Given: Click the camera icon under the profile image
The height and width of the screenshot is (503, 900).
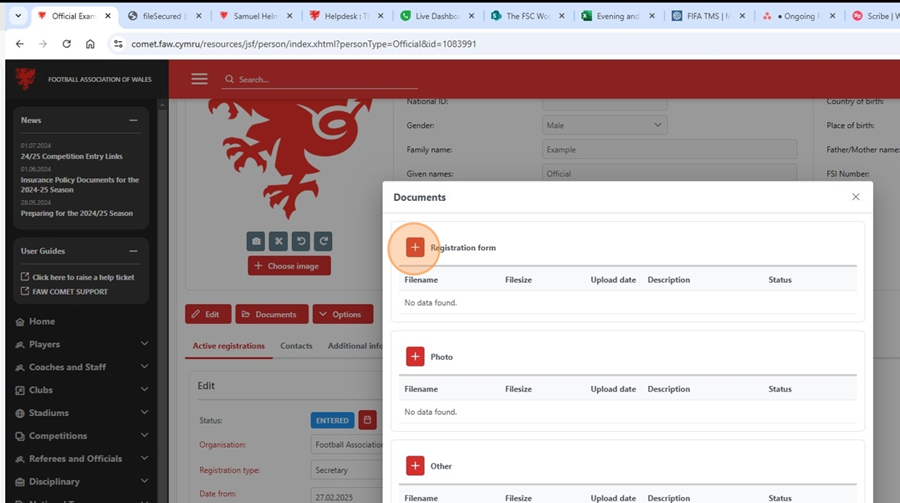Looking at the screenshot, I should click(x=256, y=241).
